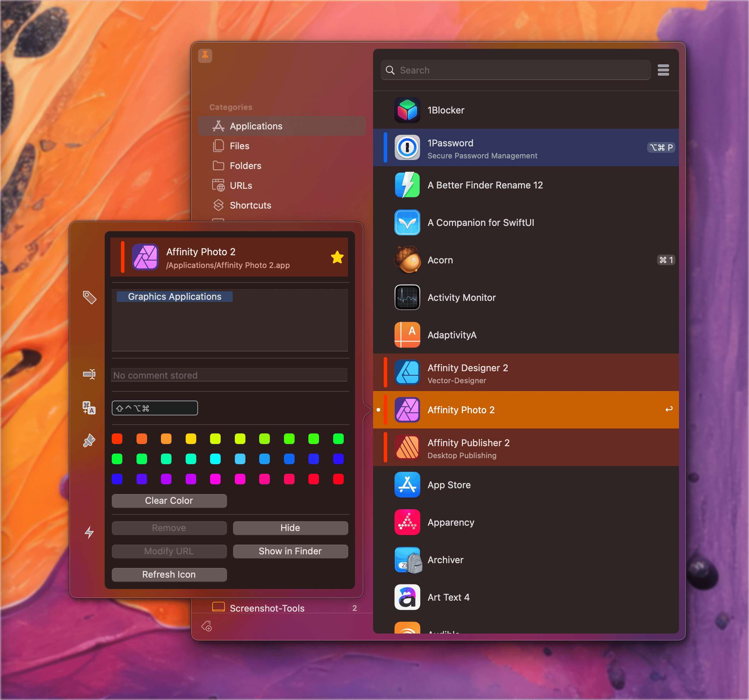Screen dimensions: 749x700
Task: Click the 'Desktop Publishing' subtitle text
Action: pos(462,455)
